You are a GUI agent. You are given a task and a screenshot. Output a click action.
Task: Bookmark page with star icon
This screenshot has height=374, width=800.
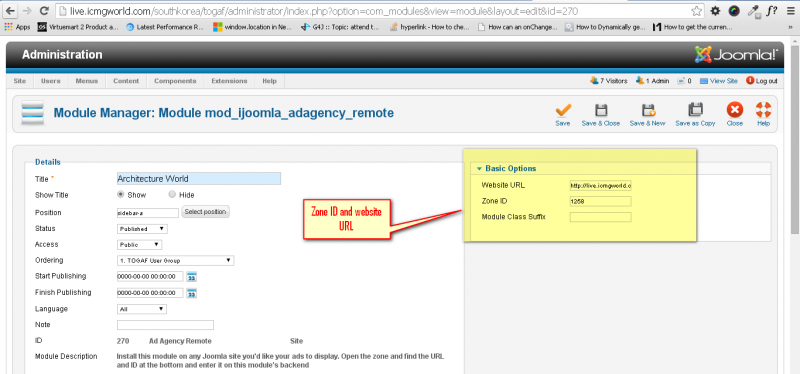pos(696,11)
